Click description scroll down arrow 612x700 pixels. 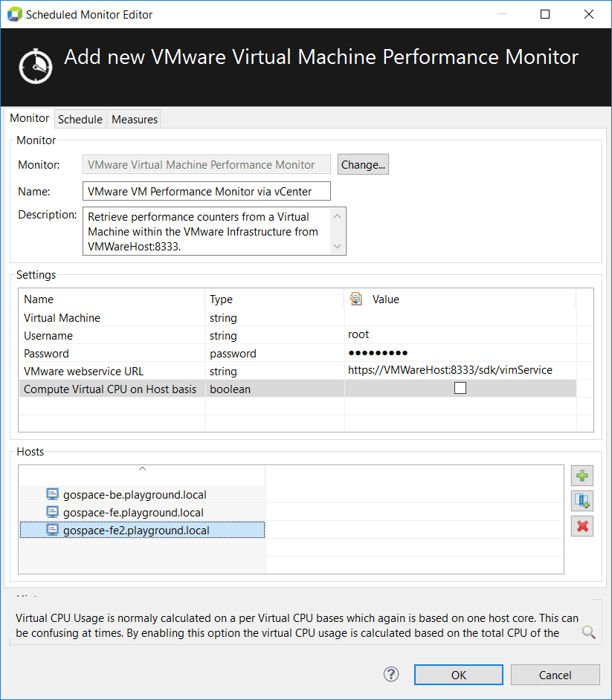tap(338, 246)
